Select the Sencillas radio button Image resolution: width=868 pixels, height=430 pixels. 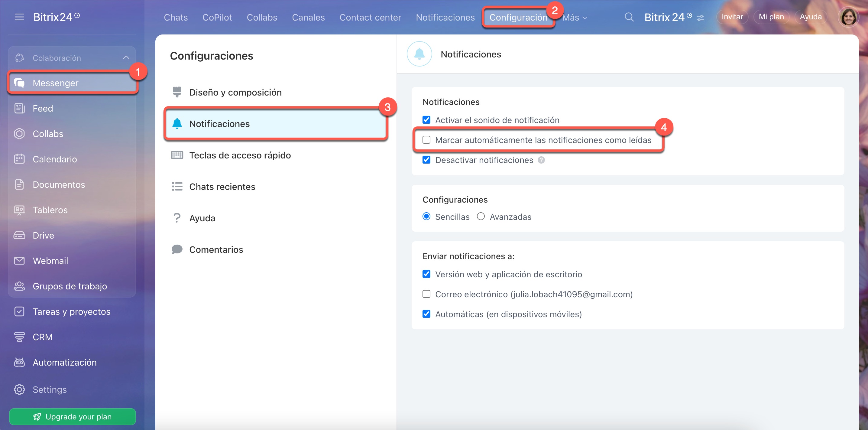point(426,216)
